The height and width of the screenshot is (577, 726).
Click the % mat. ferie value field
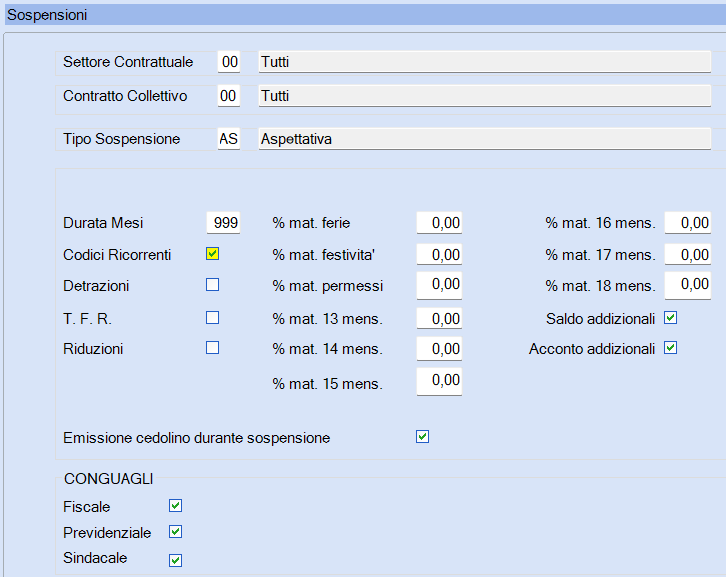439,223
